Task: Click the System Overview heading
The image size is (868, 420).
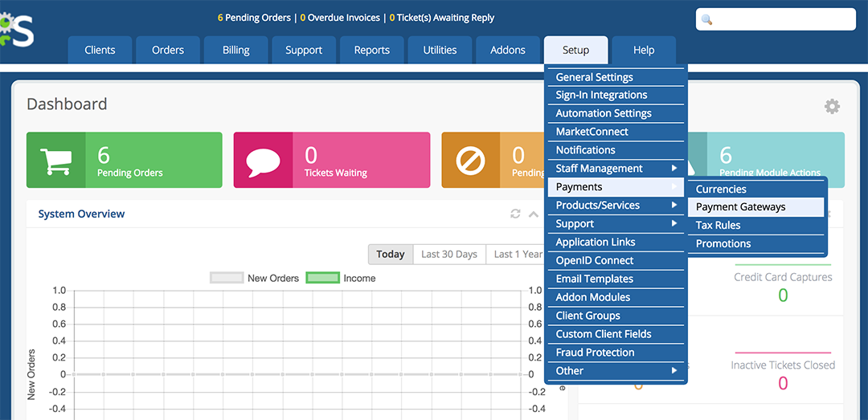Action: [81, 214]
